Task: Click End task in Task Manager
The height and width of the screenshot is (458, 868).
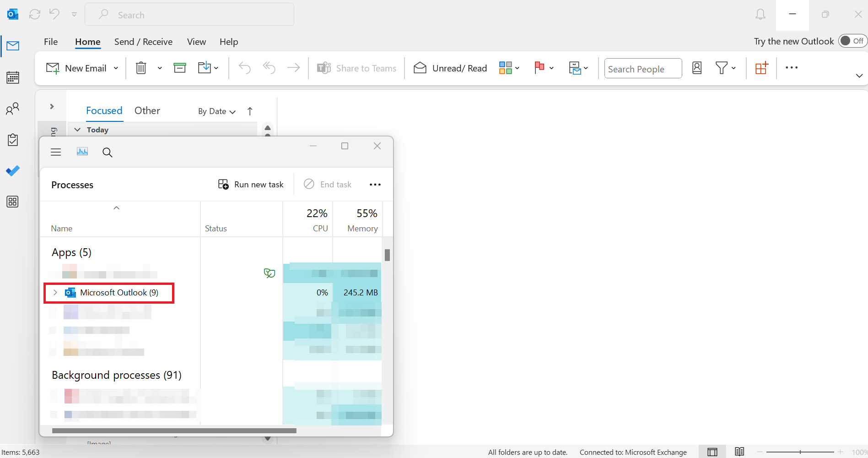Action: pos(328,184)
